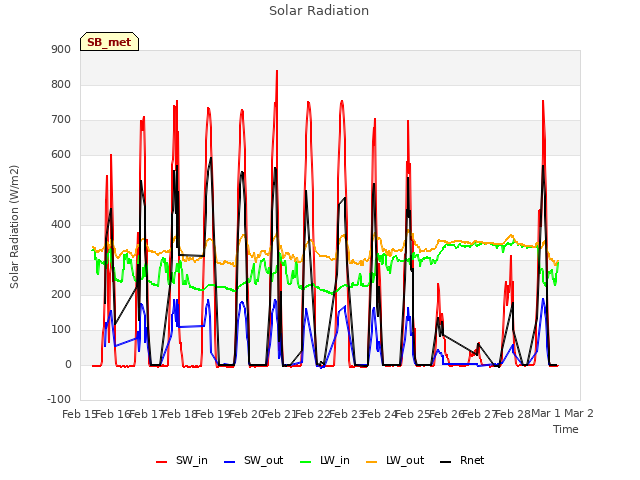Click the Mar 2 x-axis tick label
The height and width of the screenshot is (480, 640).
pos(579,413)
